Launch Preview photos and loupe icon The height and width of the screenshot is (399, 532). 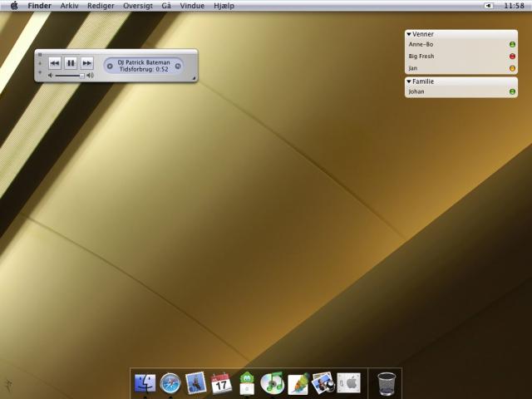click(x=323, y=383)
